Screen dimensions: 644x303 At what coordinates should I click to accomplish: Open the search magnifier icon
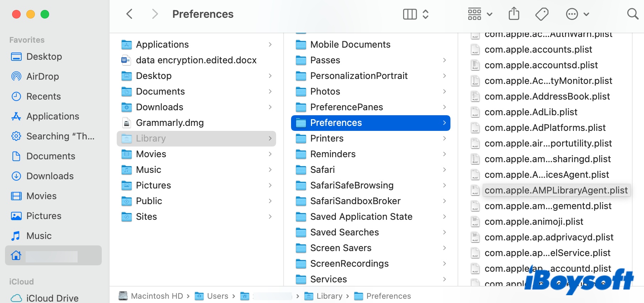(632, 14)
